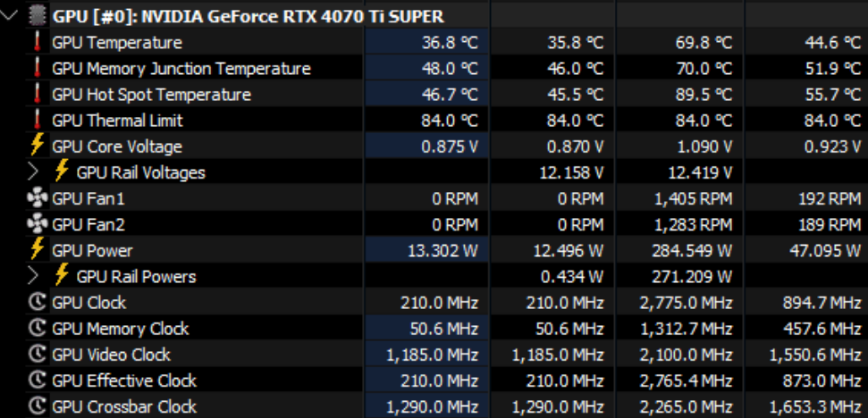Click the 2,775.0 MHz maximum GPU Clock

tap(687, 303)
